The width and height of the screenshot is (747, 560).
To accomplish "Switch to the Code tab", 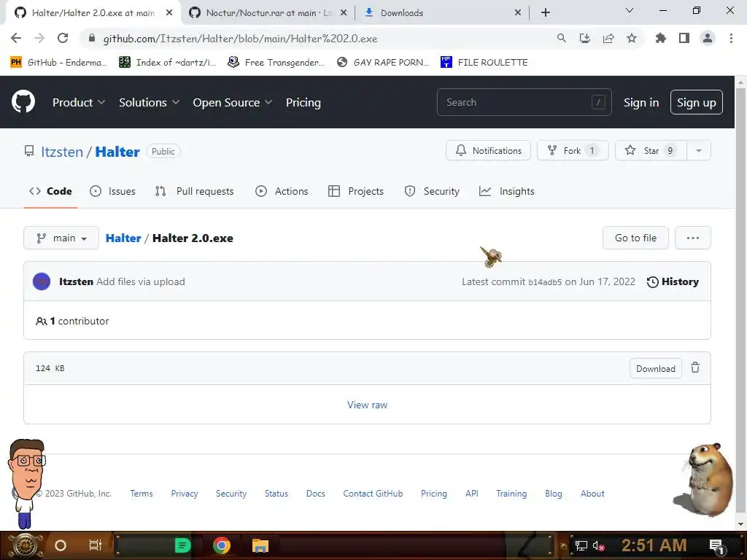I will [x=50, y=191].
